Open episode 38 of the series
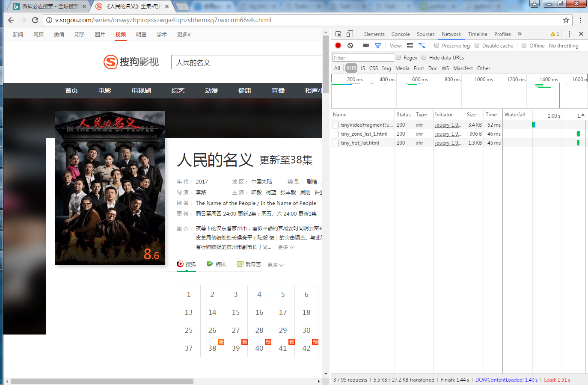Viewport: 588px width, 385px height. [x=212, y=348]
